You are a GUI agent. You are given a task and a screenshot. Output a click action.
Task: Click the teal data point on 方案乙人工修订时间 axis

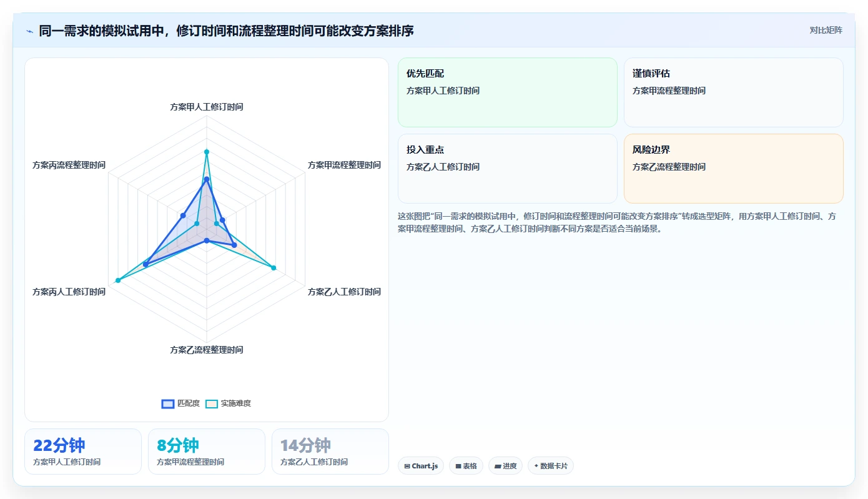[274, 268]
